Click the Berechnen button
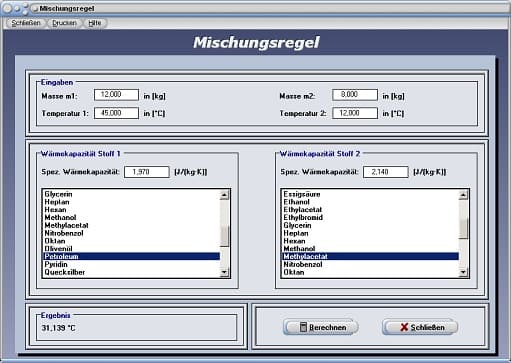The image size is (511, 363). coord(321,327)
